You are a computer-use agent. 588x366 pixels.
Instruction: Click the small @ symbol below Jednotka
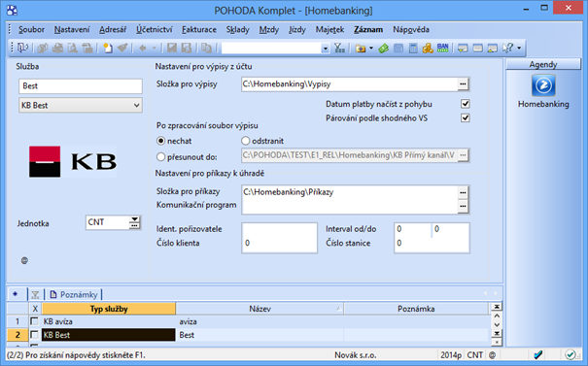(24, 260)
